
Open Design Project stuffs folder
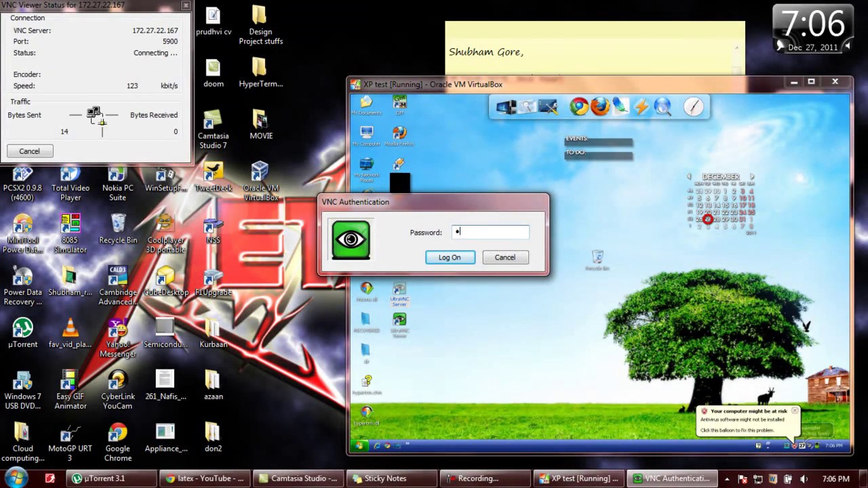(x=260, y=25)
